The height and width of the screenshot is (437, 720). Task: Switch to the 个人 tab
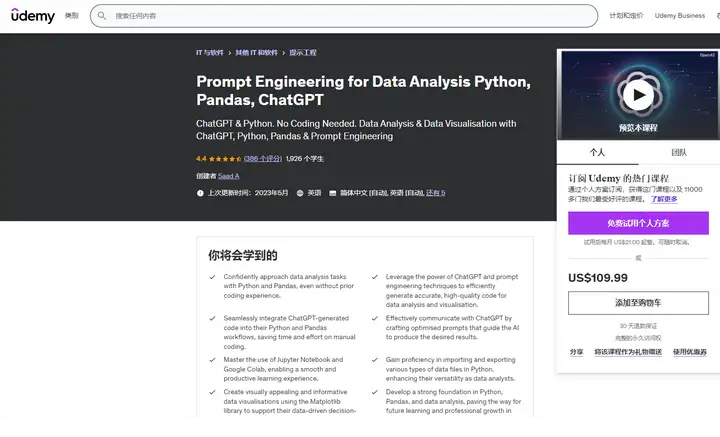[597, 152]
